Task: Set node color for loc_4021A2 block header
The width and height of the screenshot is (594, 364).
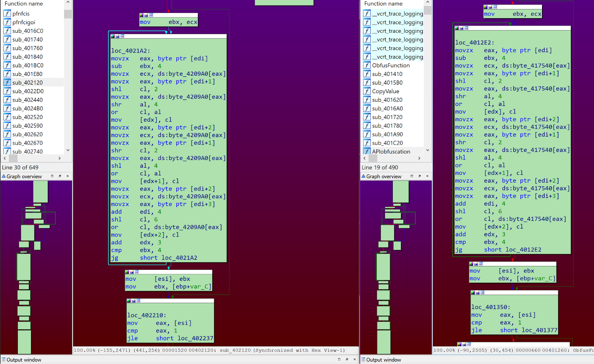Action: point(112,36)
